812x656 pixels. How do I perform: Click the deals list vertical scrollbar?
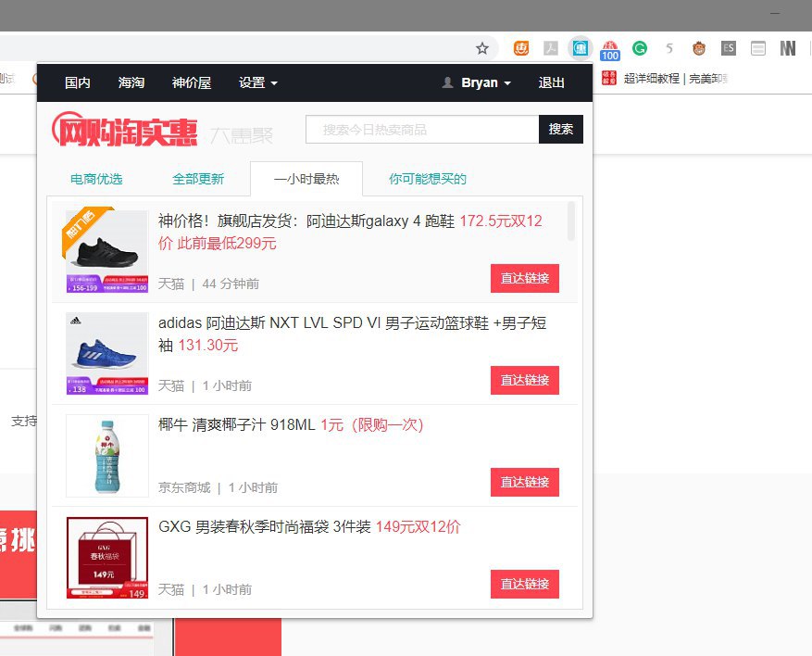[x=571, y=221]
